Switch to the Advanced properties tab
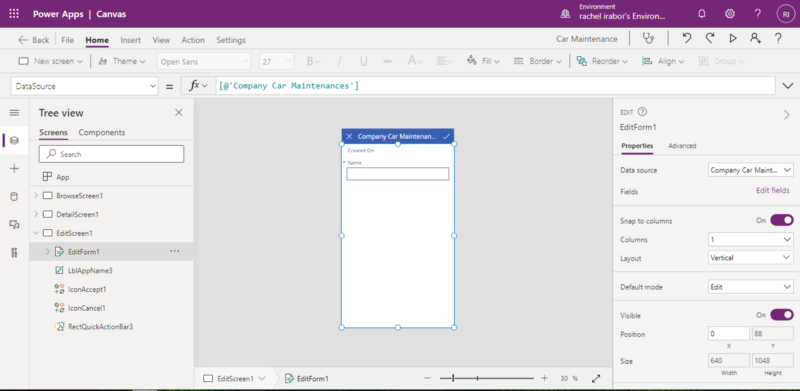The image size is (800, 391). (x=682, y=145)
